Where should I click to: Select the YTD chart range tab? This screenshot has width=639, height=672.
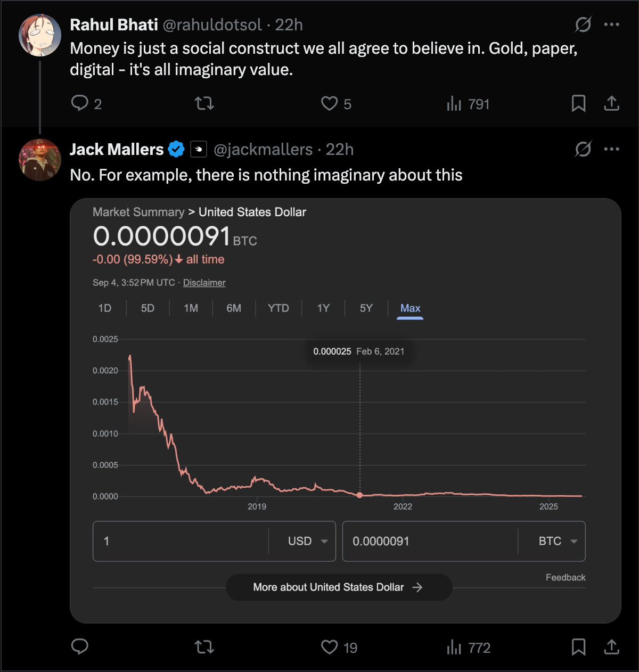coord(278,308)
